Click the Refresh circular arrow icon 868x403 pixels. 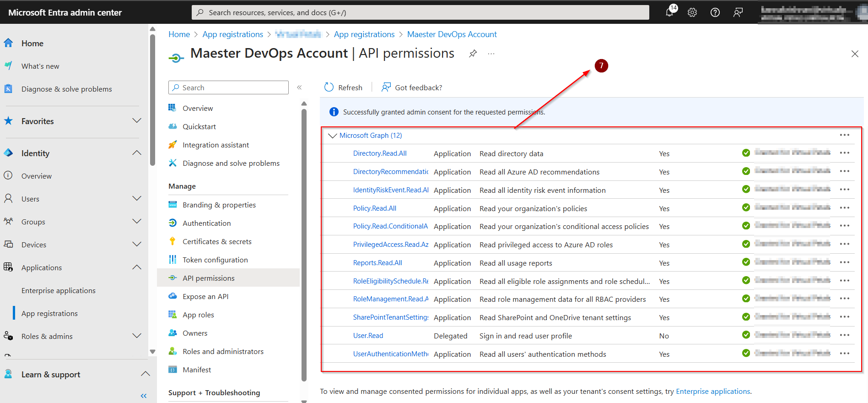coord(329,87)
